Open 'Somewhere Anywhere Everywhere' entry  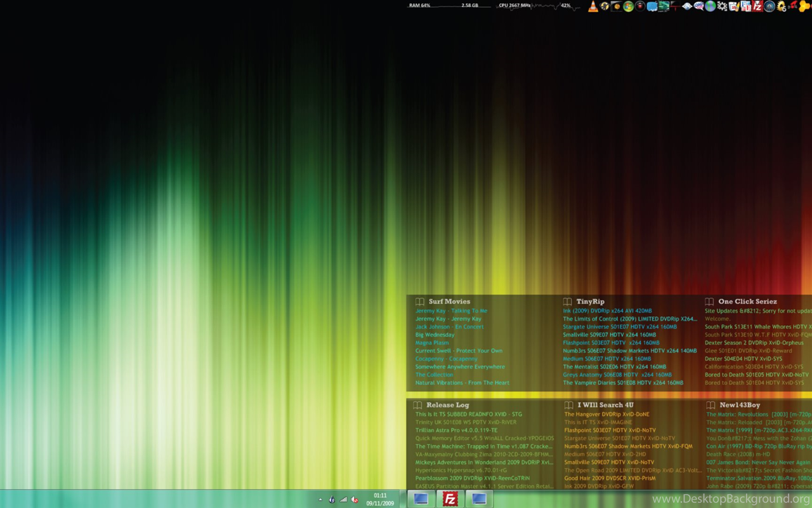461,367
